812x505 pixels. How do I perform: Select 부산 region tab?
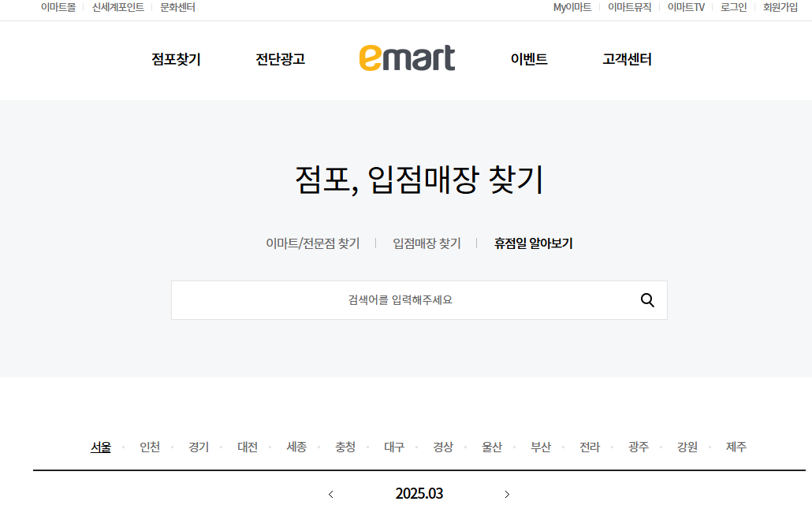point(541,447)
